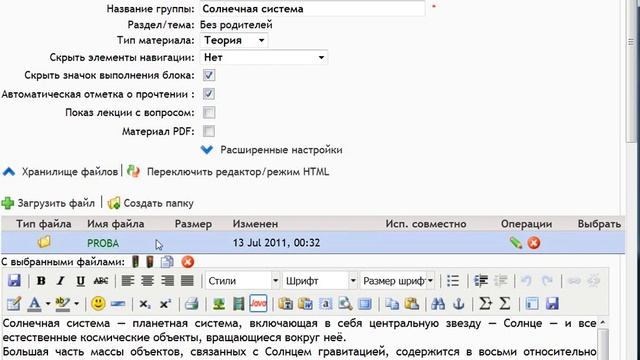Apply strikethrough ABC formatting
This screenshot has width=640, height=360.
pos(100,281)
